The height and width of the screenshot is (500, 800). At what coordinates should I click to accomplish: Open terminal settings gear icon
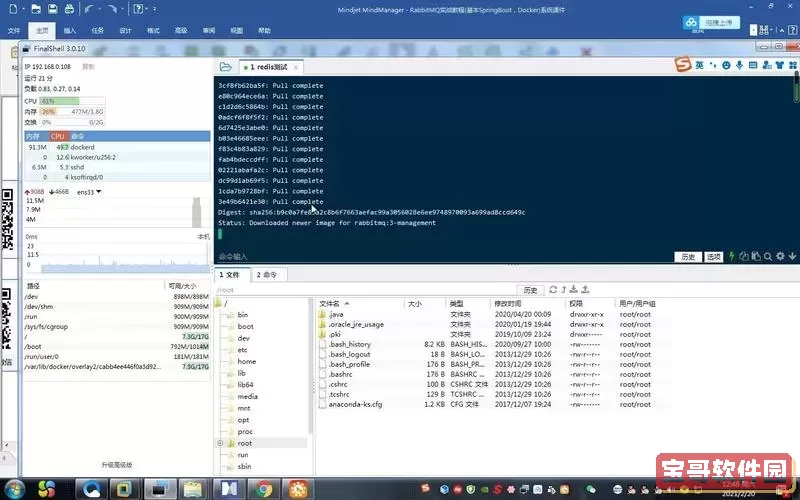coord(780,256)
